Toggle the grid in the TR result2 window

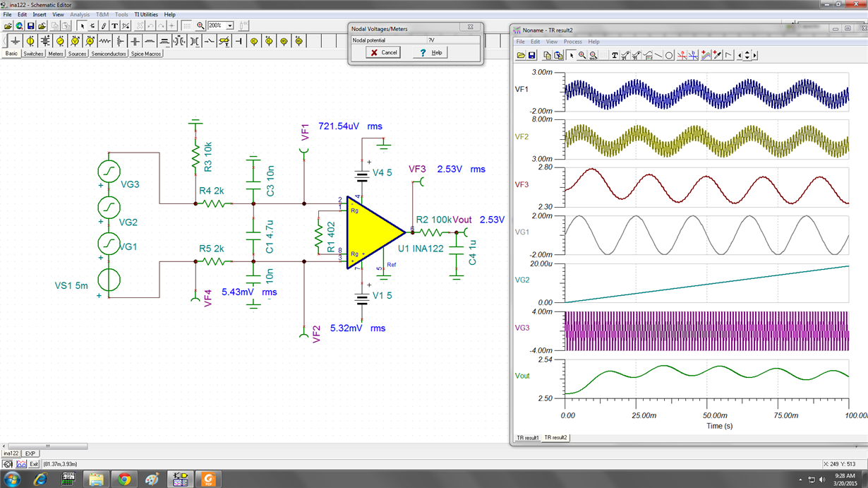603,55
